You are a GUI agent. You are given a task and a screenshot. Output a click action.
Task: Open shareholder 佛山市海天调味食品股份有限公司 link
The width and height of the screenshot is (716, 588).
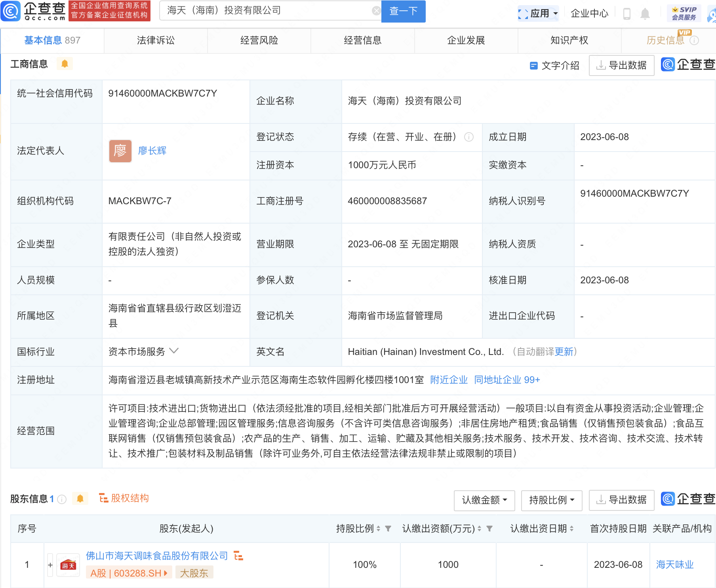pyautogui.click(x=157, y=556)
